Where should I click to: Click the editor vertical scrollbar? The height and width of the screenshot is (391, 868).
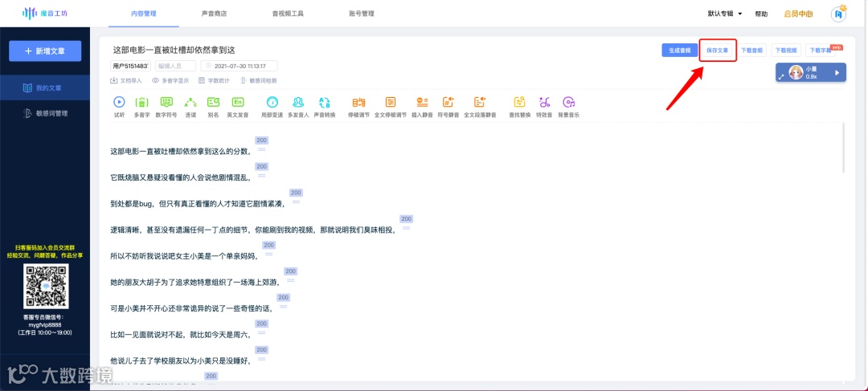coord(844,149)
